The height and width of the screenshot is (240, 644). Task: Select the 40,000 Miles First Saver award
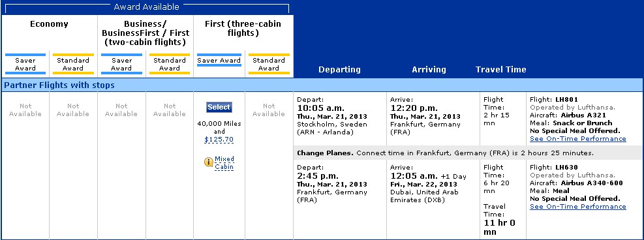[219, 107]
